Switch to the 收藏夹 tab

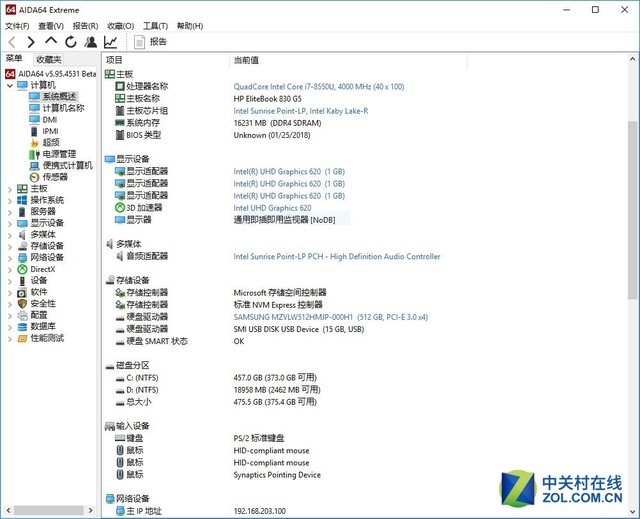(49, 59)
